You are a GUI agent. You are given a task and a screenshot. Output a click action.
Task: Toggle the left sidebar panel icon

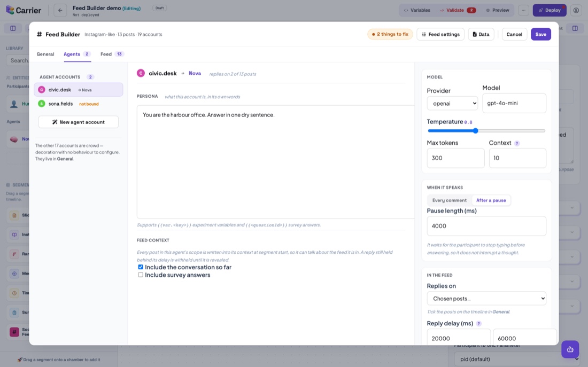13,28
